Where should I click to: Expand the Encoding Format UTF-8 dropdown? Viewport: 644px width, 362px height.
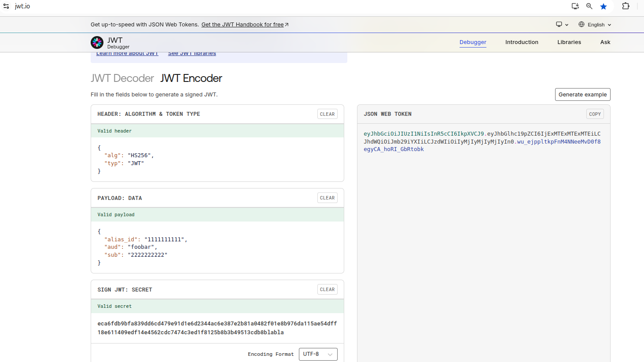click(x=318, y=354)
